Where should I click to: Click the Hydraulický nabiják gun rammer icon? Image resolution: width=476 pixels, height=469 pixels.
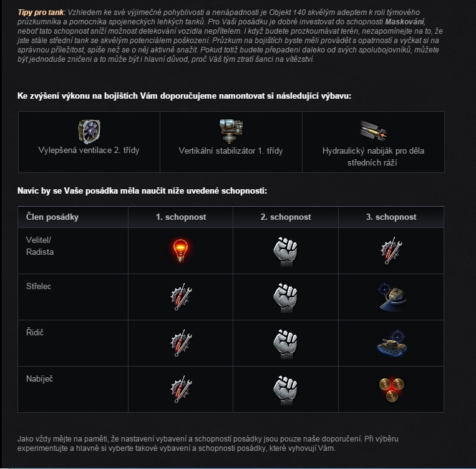(x=373, y=131)
